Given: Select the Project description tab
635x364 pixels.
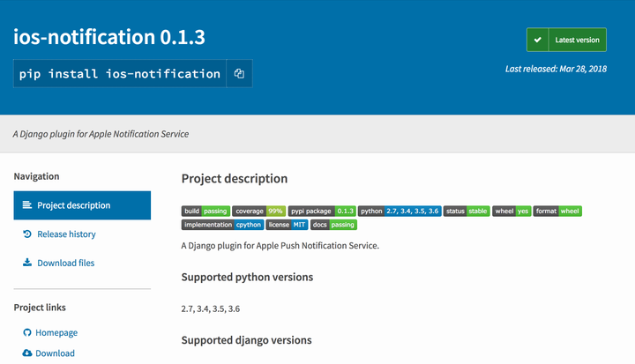Looking at the screenshot, I should 82,205.
